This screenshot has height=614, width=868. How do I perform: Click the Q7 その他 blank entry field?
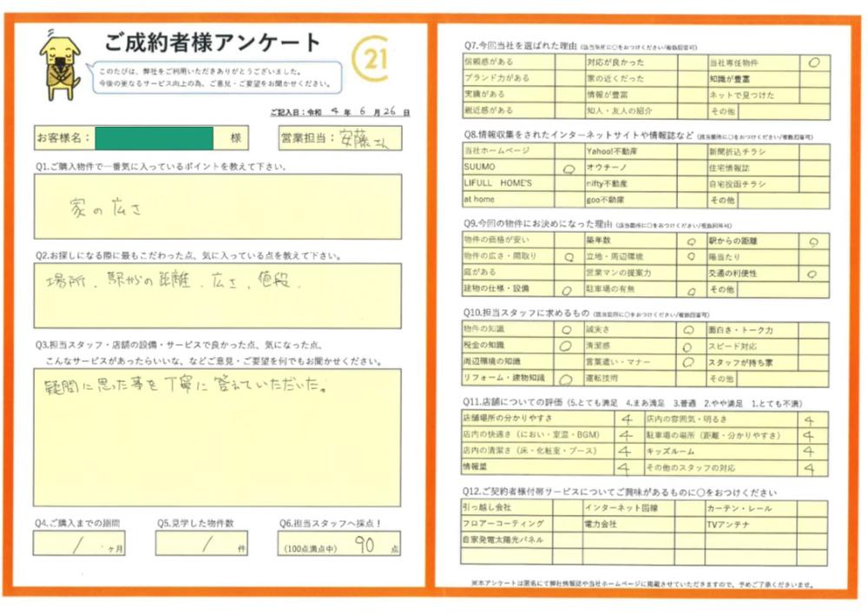coord(784,111)
